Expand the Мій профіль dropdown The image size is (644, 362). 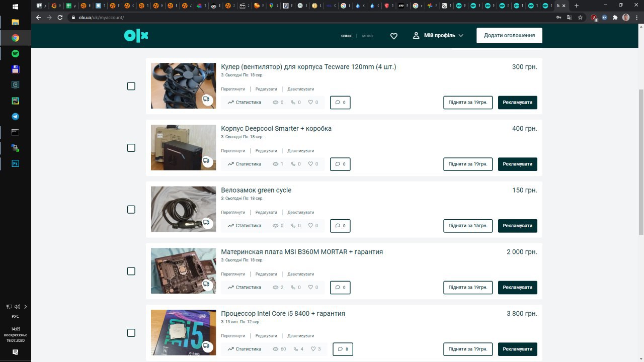(x=438, y=36)
